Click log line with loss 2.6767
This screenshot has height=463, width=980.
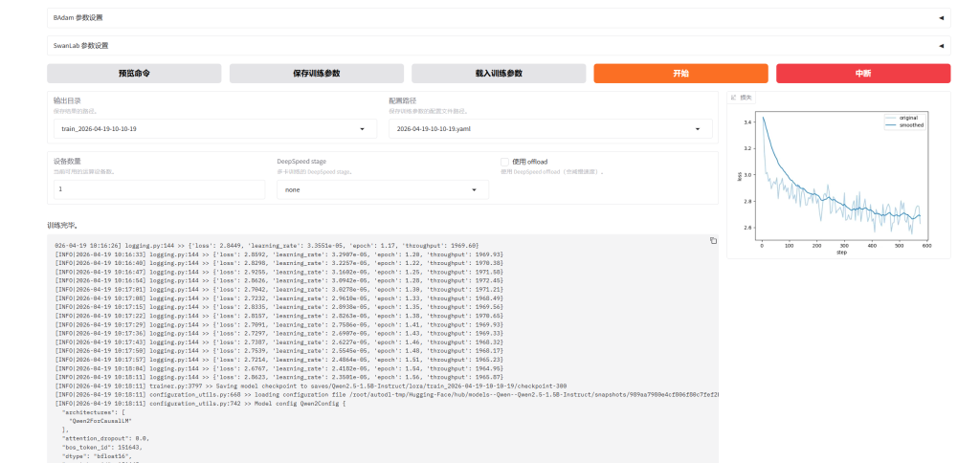point(278,368)
